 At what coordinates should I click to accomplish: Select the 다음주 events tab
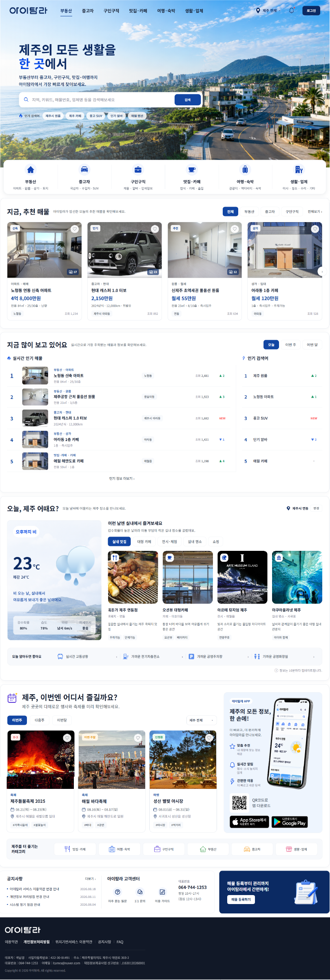pyautogui.click(x=40, y=720)
